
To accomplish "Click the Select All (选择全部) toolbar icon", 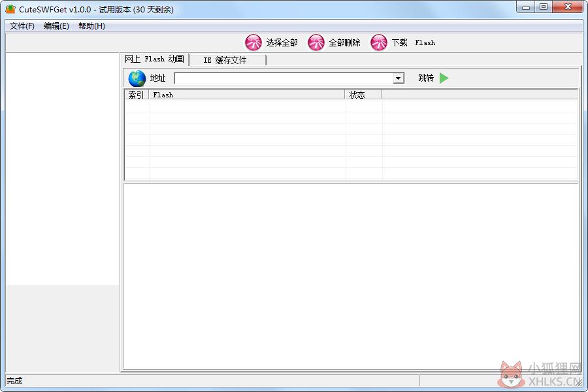I will [x=253, y=42].
